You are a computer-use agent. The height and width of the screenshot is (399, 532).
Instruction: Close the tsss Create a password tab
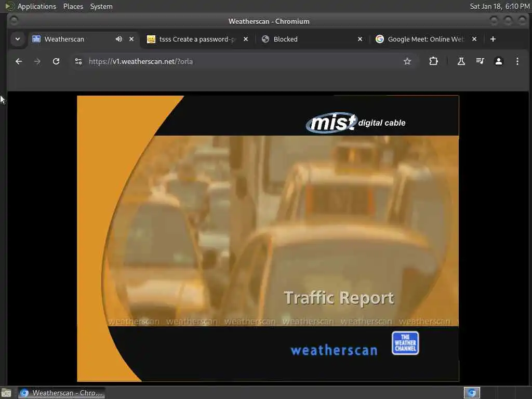coord(246,39)
